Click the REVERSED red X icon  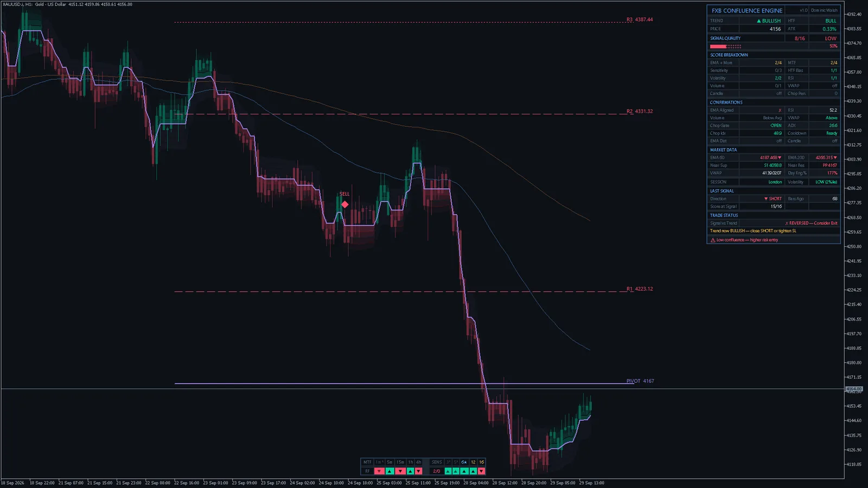(x=787, y=223)
